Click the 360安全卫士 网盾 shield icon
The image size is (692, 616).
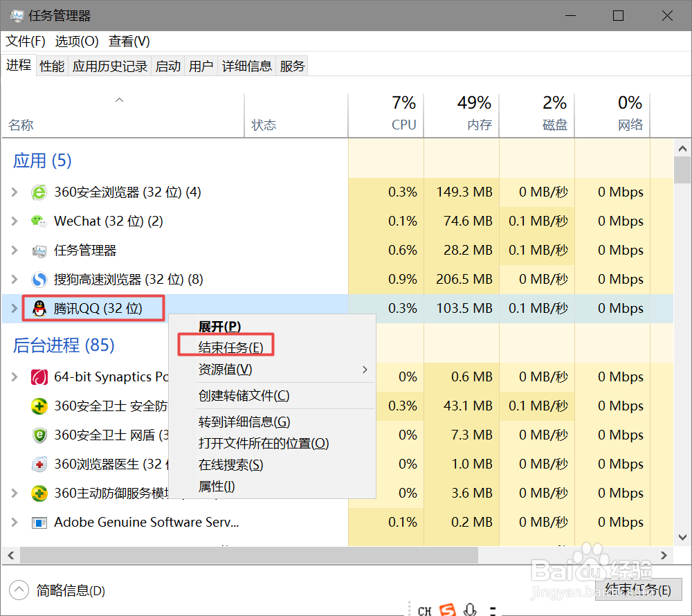click(x=39, y=435)
